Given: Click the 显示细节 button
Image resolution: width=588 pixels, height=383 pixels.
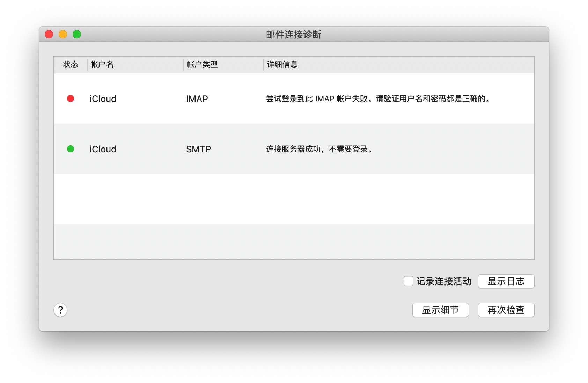Looking at the screenshot, I should pyautogui.click(x=440, y=310).
